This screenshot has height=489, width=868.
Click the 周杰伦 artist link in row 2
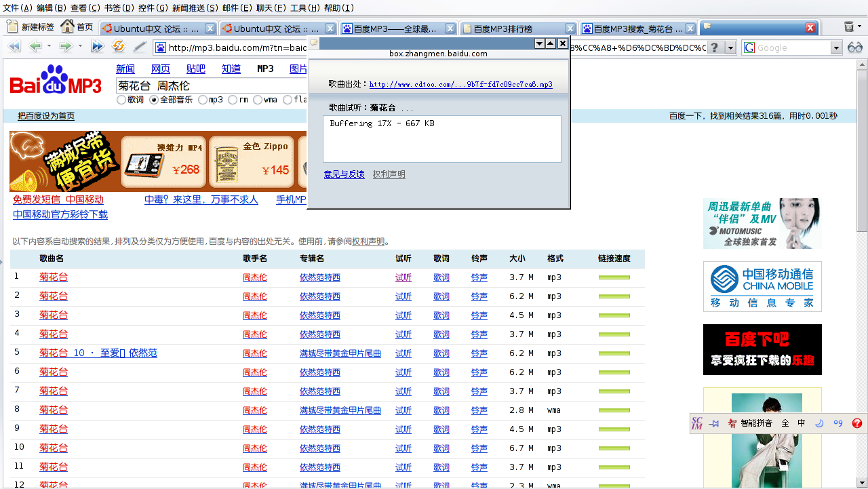pyautogui.click(x=255, y=296)
